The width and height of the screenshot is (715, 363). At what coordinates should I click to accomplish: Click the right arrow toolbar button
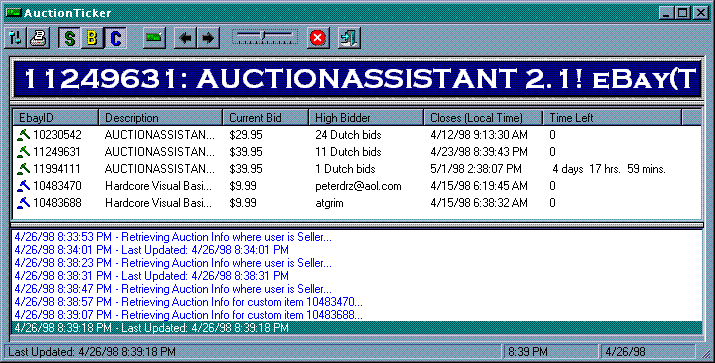tap(208, 38)
